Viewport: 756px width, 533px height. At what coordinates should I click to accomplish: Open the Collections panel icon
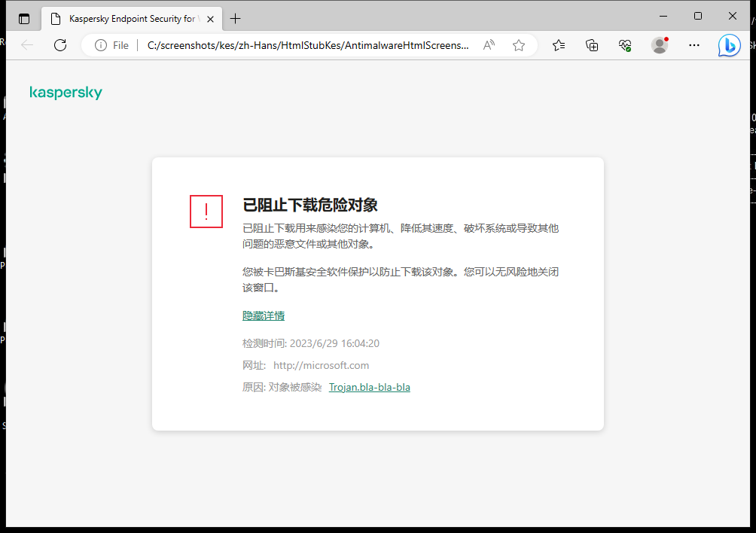(x=592, y=44)
